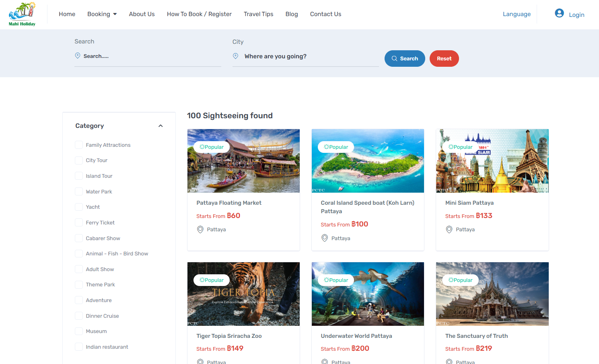This screenshot has height=364, width=599.
Task: Click the Underwater World Pattaya thumbnail image
Action: 367,294
